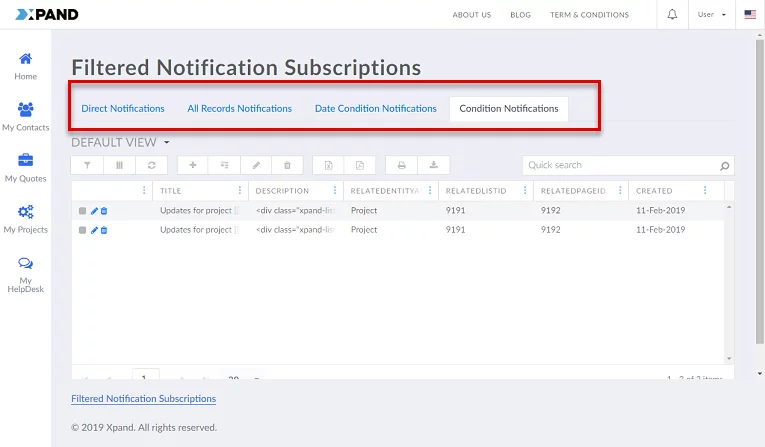Switch to the Direct Notifications tab

(x=123, y=109)
